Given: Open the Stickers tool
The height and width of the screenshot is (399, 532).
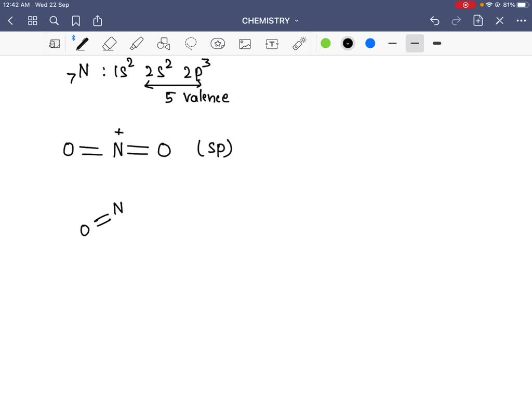Looking at the screenshot, I should [x=218, y=43].
